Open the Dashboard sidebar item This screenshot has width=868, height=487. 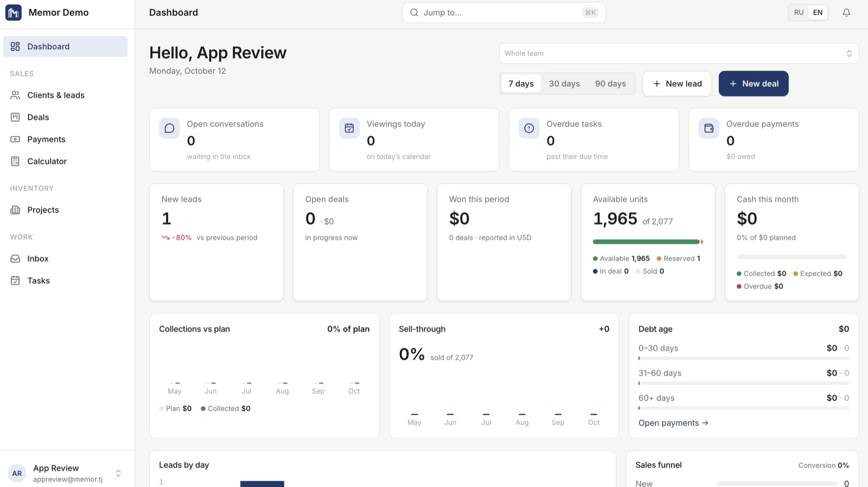coord(66,47)
